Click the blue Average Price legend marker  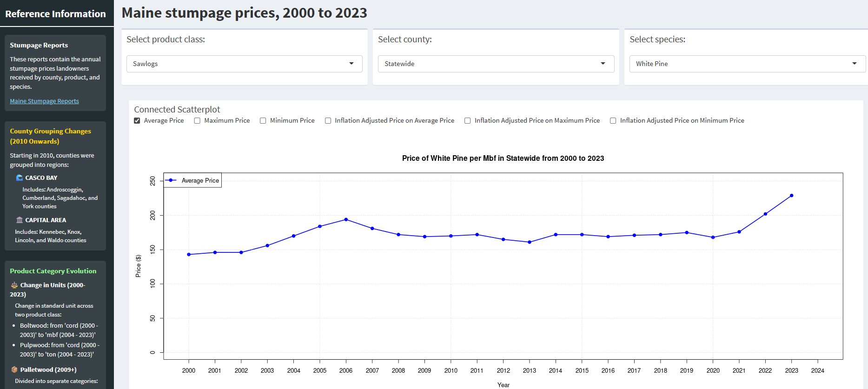pos(171,180)
